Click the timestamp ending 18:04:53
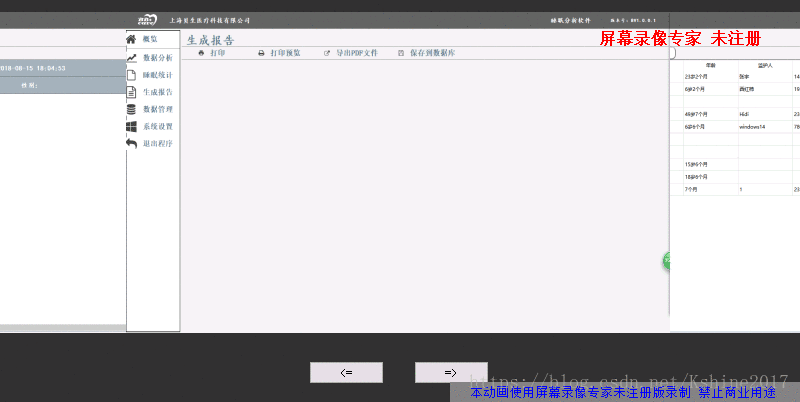This screenshot has width=800, height=402. [x=33, y=68]
